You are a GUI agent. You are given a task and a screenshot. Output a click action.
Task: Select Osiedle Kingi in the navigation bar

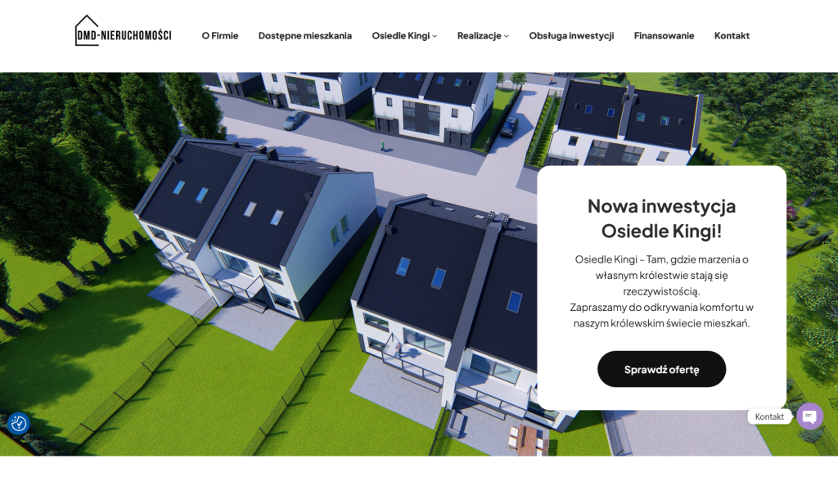point(400,35)
